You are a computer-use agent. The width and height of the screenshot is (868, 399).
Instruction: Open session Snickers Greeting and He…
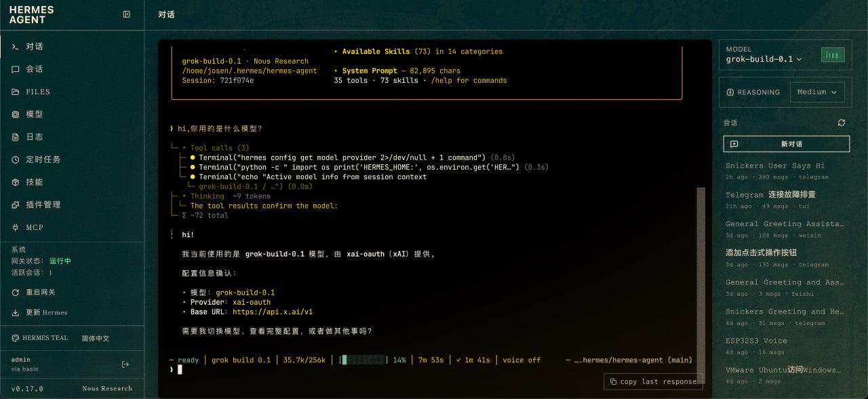click(786, 316)
